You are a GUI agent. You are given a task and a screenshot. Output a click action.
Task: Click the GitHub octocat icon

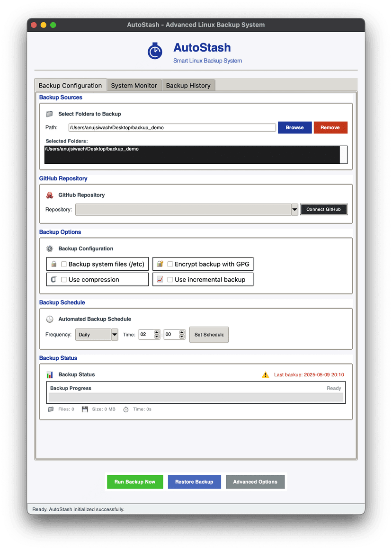[x=50, y=195]
